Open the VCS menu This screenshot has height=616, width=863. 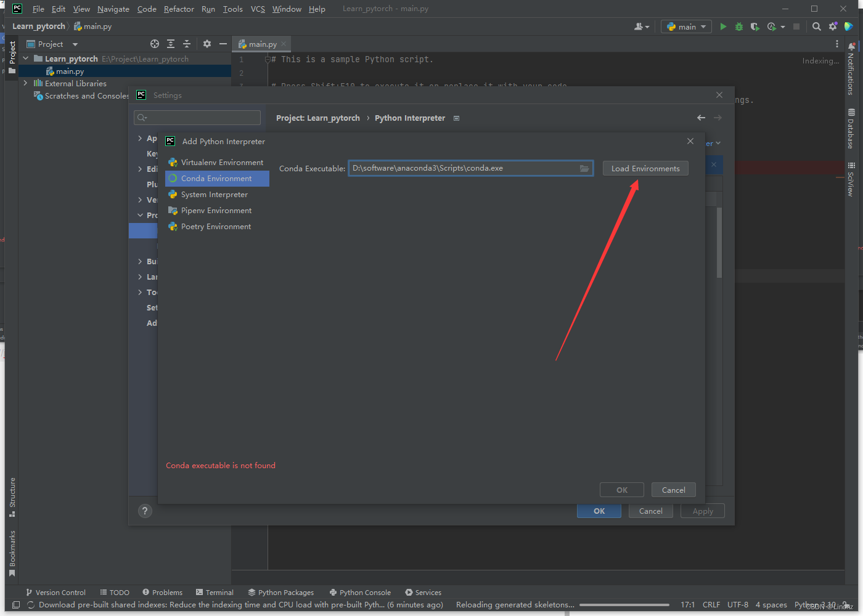tap(258, 9)
